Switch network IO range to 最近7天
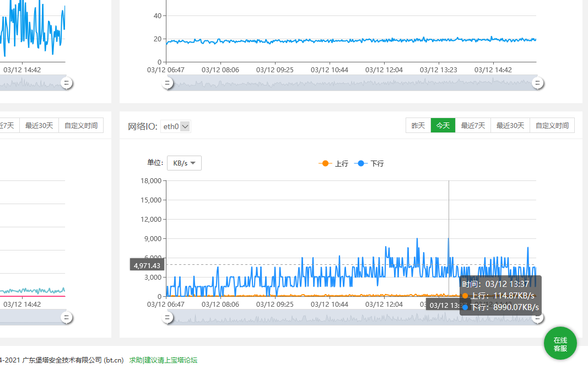 tap(473, 125)
